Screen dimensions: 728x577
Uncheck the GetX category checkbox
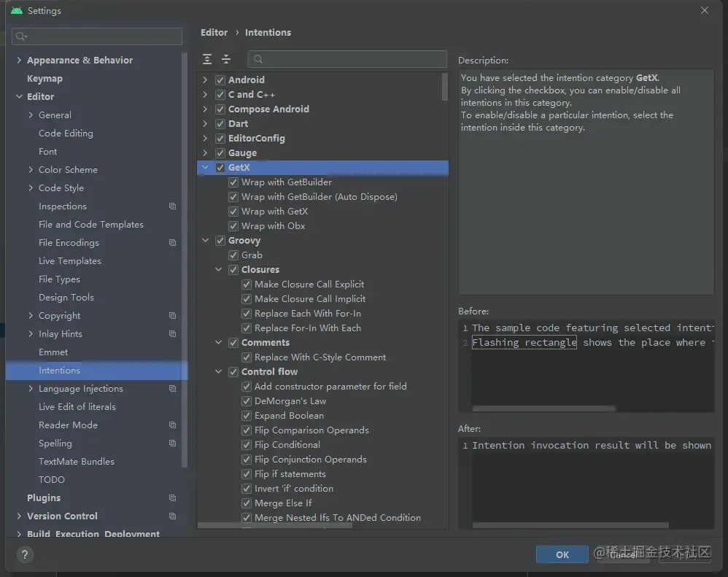220,168
